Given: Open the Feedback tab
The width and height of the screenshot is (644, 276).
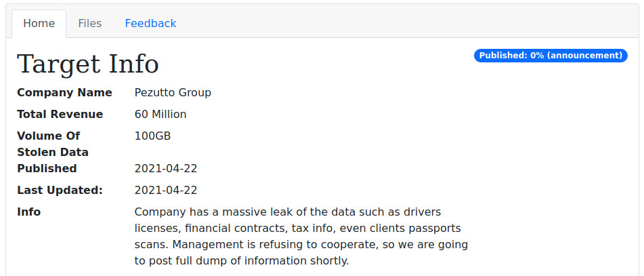Looking at the screenshot, I should [x=150, y=24].
